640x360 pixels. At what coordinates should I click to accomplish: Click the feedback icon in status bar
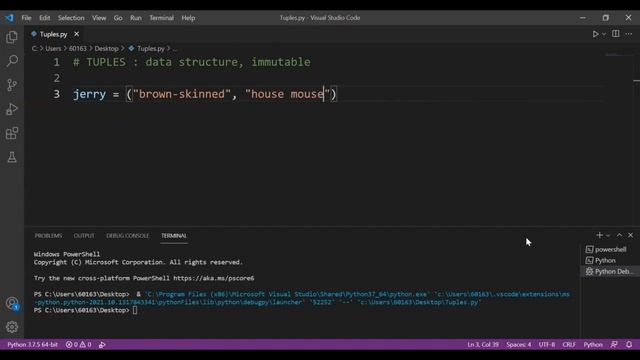(x=614, y=345)
